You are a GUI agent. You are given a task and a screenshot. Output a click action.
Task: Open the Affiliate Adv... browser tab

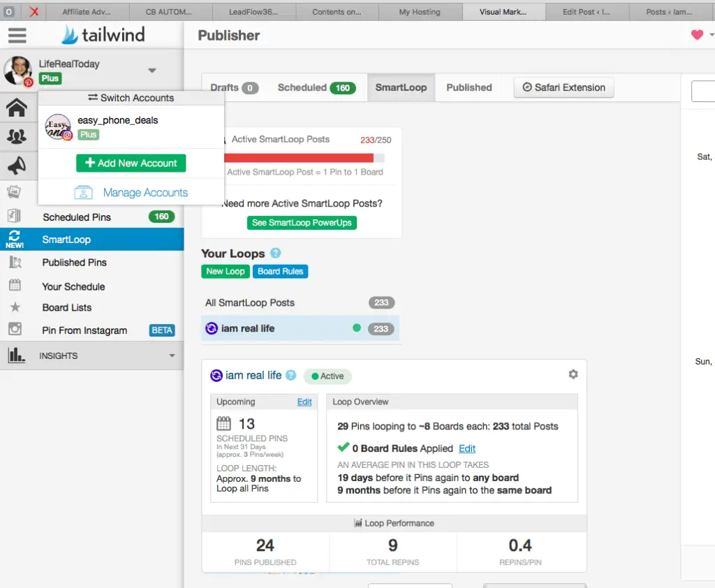coord(86,12)
